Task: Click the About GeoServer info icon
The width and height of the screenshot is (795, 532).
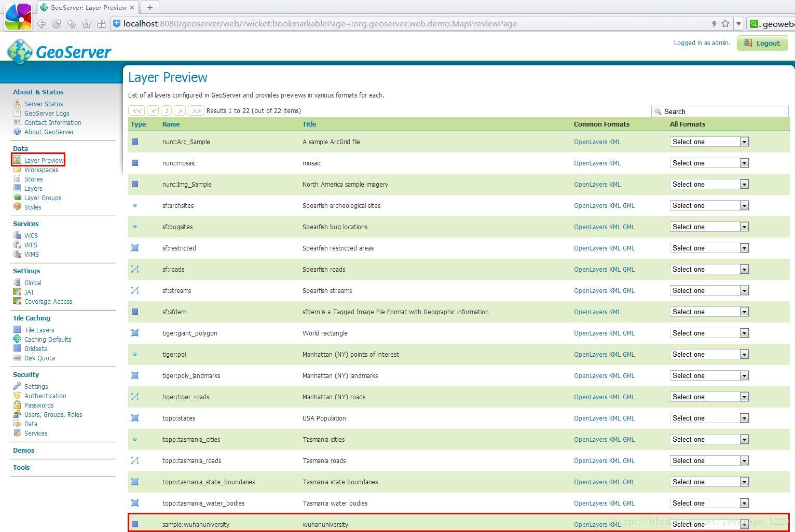Action: 17,132
